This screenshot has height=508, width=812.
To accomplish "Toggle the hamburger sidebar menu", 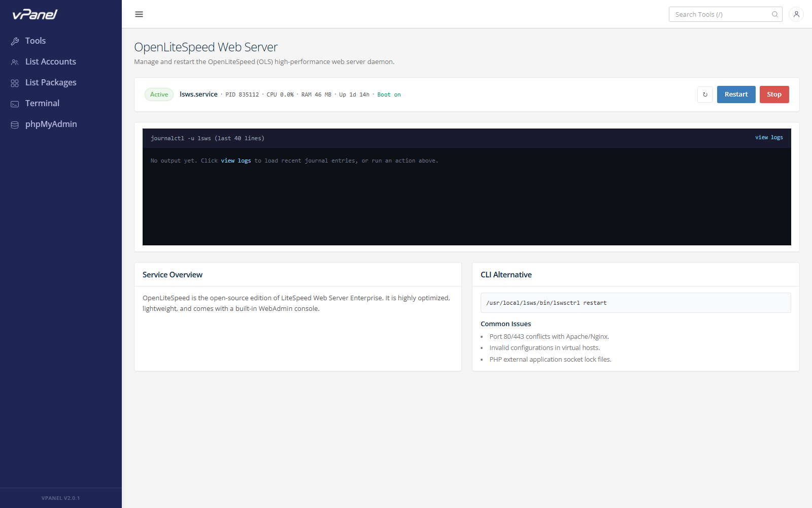I will coord(139,14).
